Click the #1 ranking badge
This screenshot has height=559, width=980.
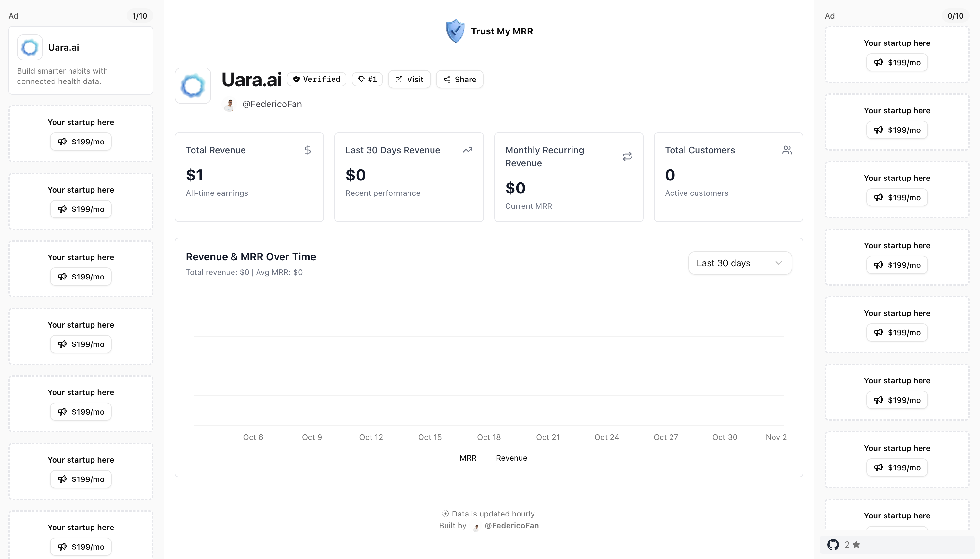click(x=367, y=79)
